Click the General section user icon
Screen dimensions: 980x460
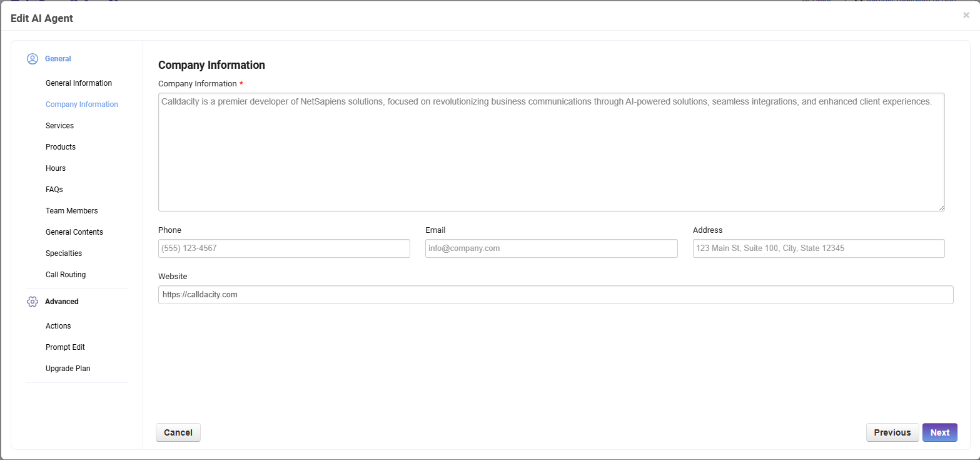(x=33, y=59)
